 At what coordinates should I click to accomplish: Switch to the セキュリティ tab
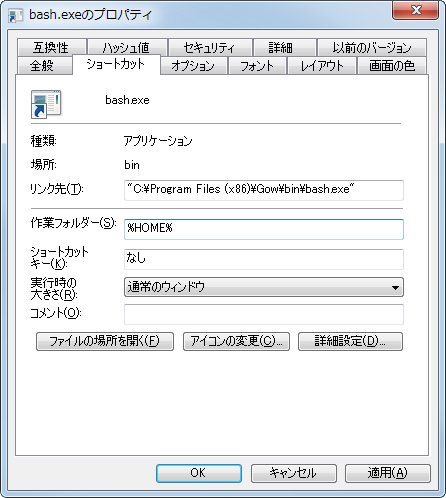(x=210, y=47)
